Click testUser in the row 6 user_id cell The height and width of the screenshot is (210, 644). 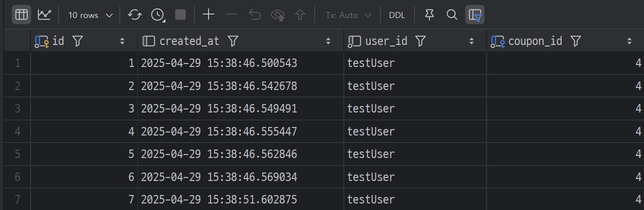point(371,177)
